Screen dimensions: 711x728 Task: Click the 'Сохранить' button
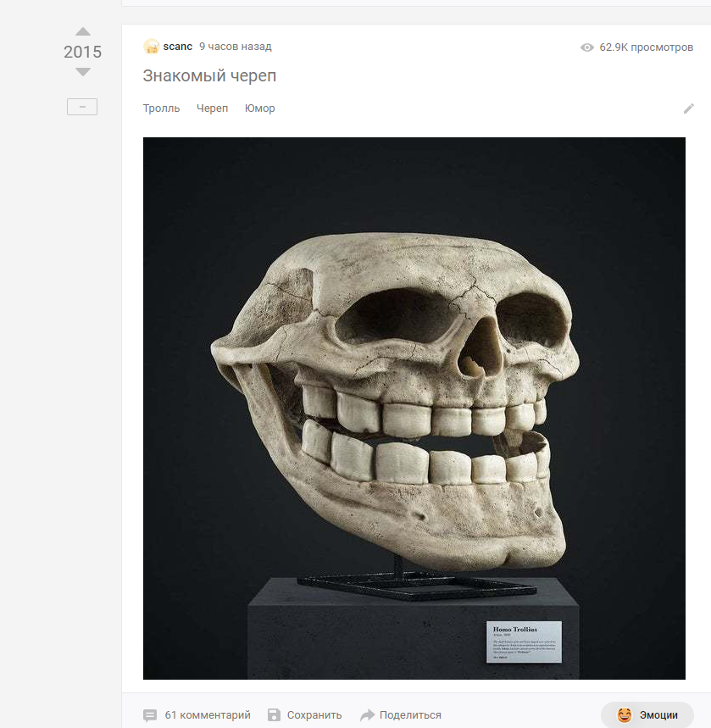(314, 715)
